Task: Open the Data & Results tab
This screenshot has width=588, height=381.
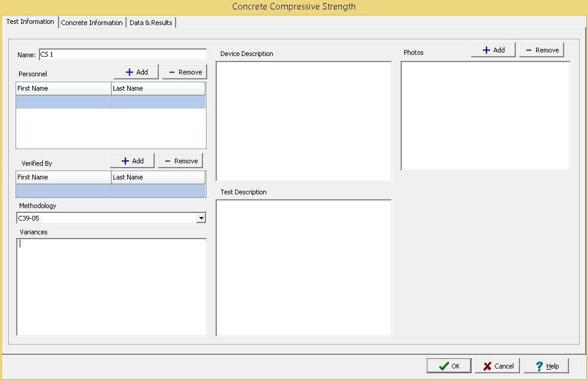Action: coord(151,23)
